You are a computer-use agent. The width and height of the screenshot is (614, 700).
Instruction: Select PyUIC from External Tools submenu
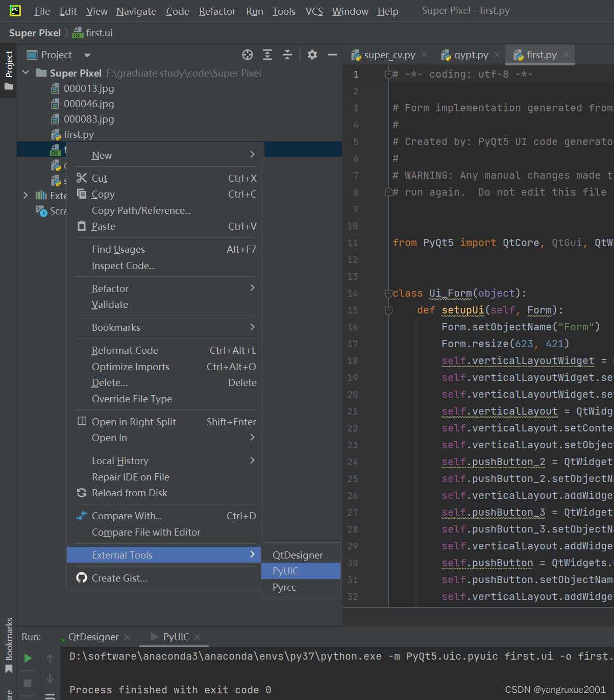[x=301, y=571]
